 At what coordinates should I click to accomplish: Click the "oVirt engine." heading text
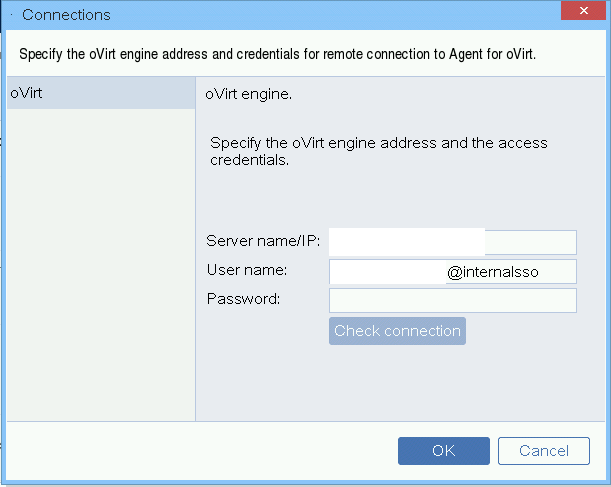[x=248, y=95]
